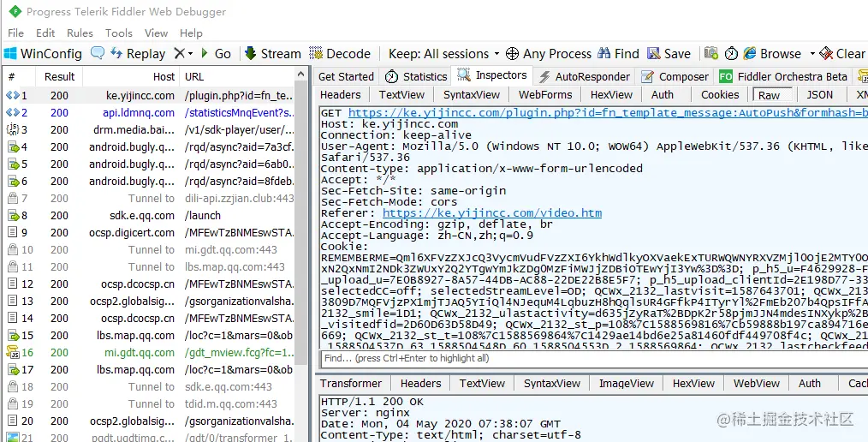
Task: Open the Tools menu
Action: [x=118, y=33]
